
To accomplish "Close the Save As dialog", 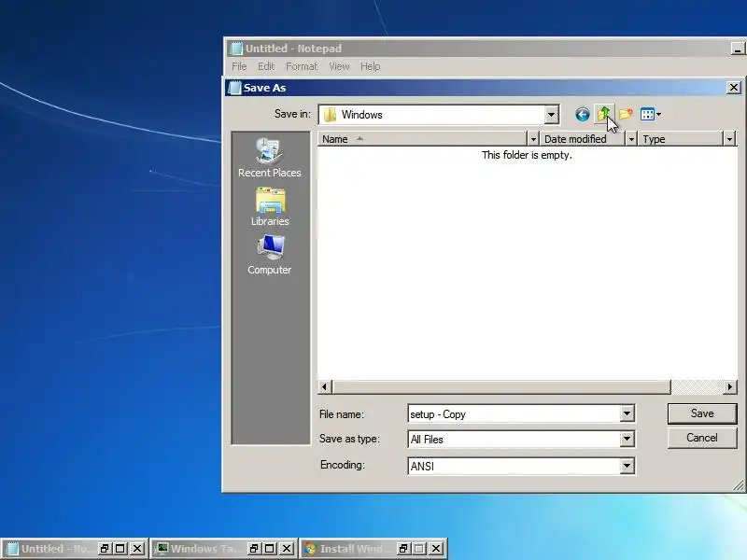I will (734, 88).
